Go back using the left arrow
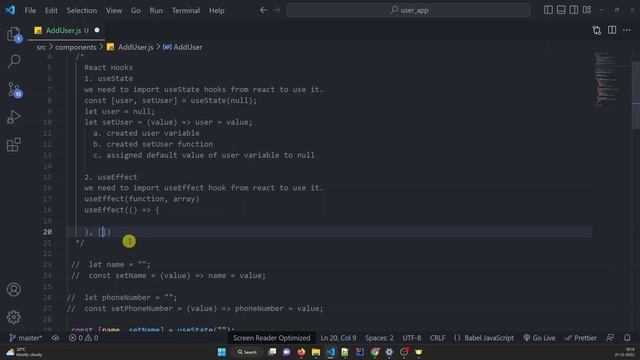 [x=263, y=10]
